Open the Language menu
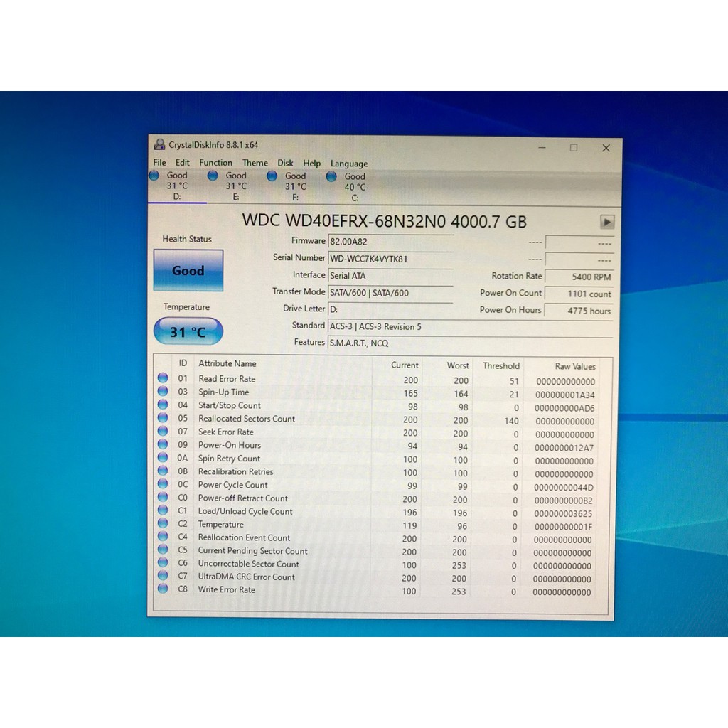 pyautogui.click(x=348, y=163)
